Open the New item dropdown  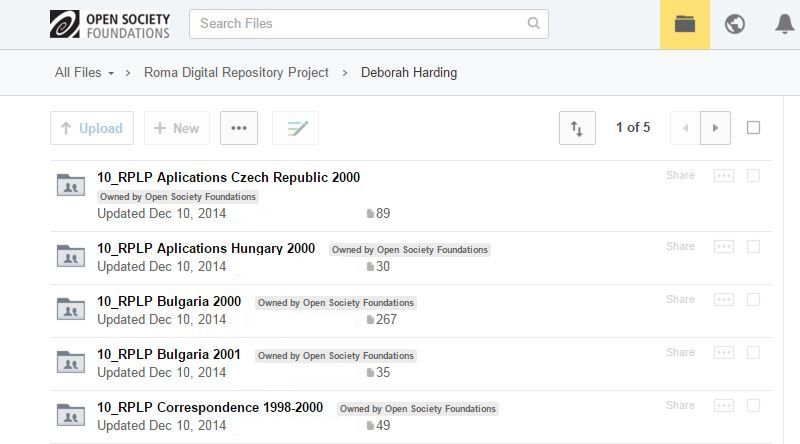(177, 128)
